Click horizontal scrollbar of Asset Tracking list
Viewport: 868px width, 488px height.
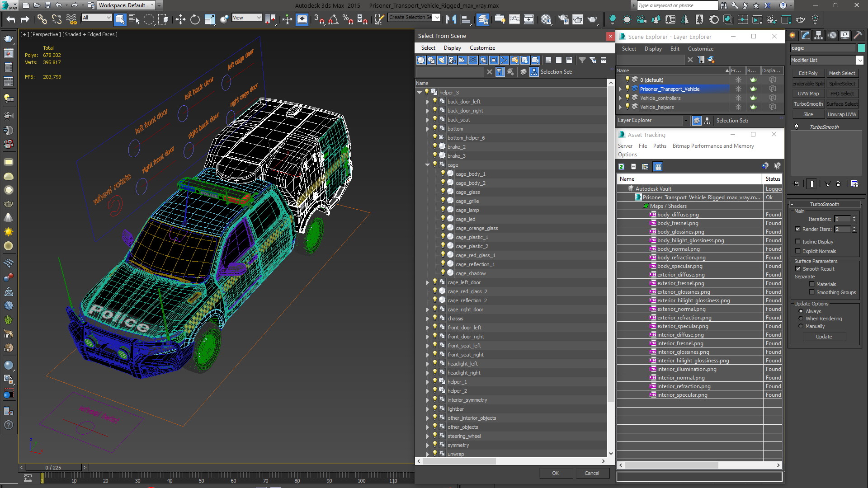671,465
